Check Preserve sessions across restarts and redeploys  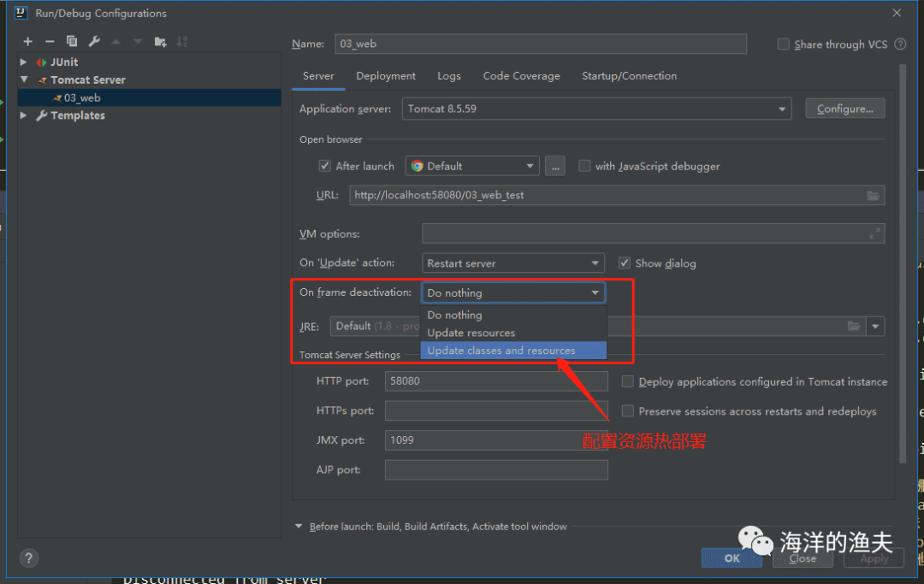tap(628, 411)
